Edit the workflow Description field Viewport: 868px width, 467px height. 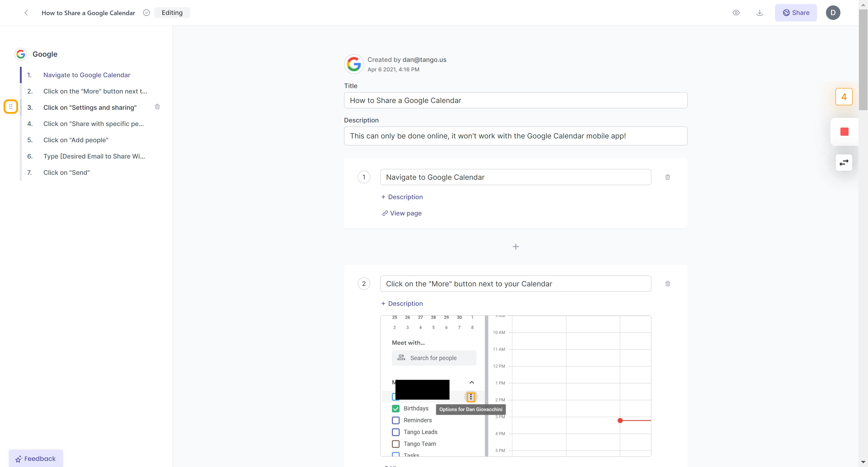(x=516, y=136)
